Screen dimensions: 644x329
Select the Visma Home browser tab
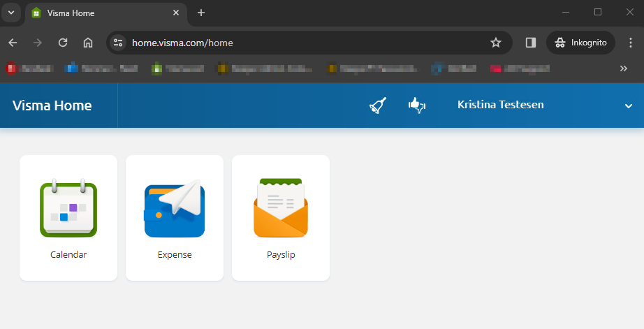click(106, 13)
